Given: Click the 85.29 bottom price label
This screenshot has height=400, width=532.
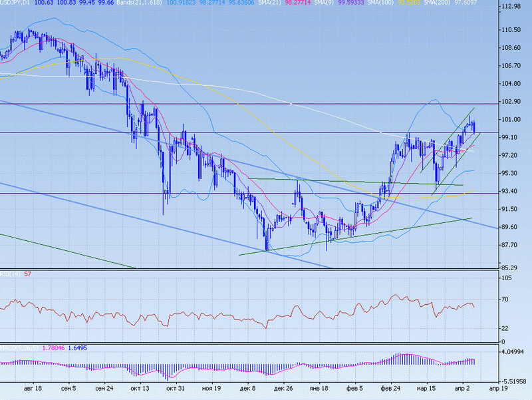Looking at the screenshot, I should pos(509,268).
